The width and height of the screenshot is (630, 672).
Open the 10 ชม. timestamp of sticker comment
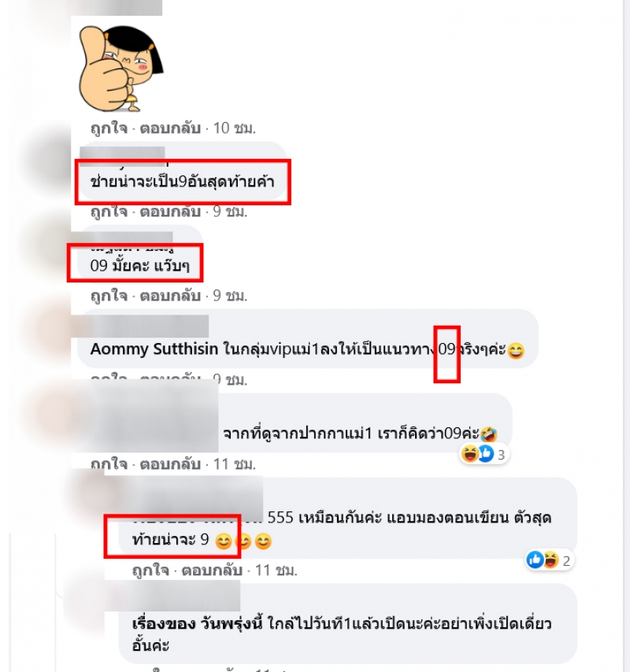(x=234, y=127)
